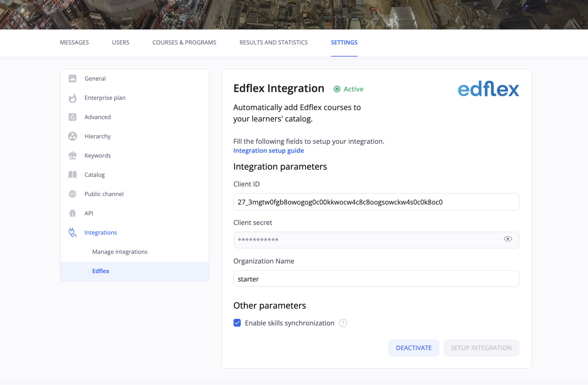588x385 pixels.
Task: Click the Organization Name field
Action: [x=376, y=278]
